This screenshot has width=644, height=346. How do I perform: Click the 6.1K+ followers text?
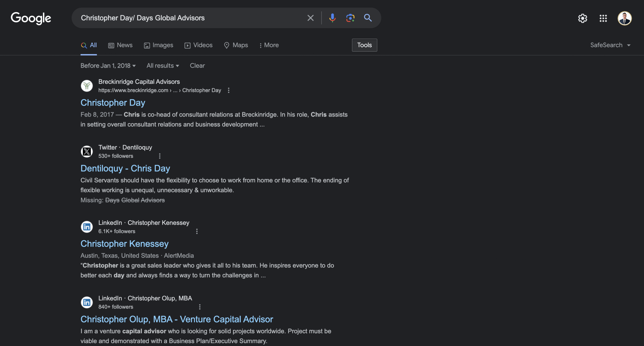coord(117,231)
